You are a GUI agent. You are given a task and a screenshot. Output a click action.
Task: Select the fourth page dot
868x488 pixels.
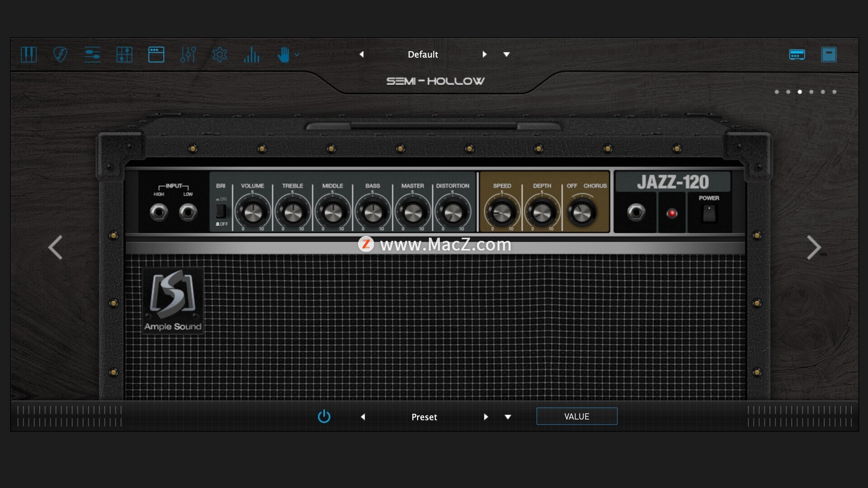811,92
